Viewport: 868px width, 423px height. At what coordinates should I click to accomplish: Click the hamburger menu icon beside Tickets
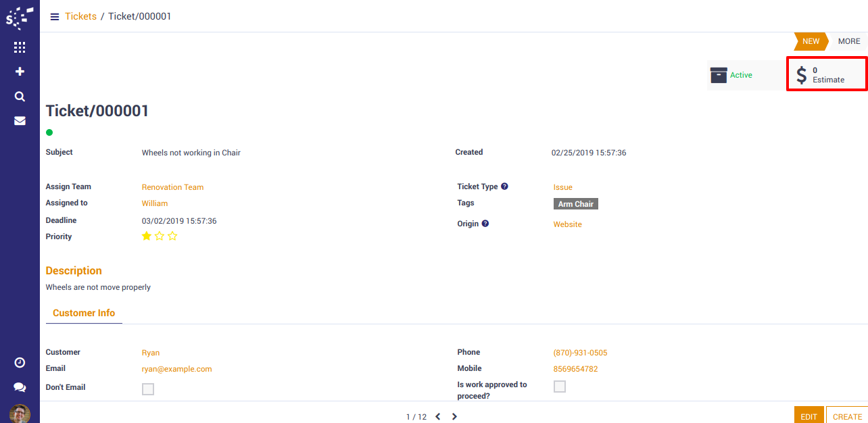(x=55, y=17)
